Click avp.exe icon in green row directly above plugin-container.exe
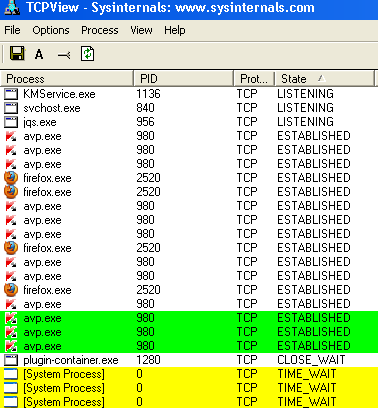The height and width of the screenshot is (408, 378). 11,346
